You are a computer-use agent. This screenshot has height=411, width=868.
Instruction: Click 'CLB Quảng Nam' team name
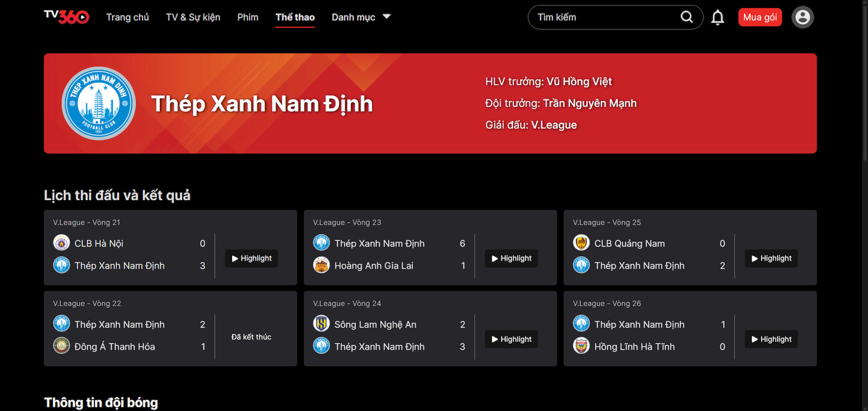(x=630, y=244)
